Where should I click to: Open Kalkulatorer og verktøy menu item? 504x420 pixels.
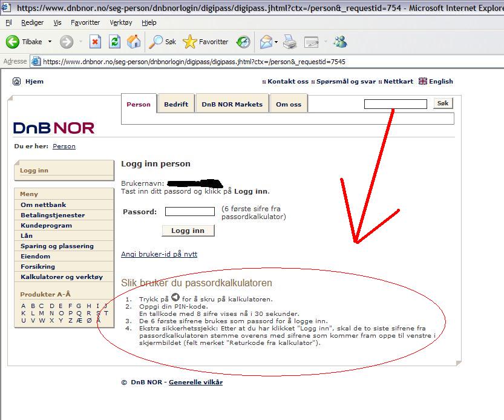point(62,277)
